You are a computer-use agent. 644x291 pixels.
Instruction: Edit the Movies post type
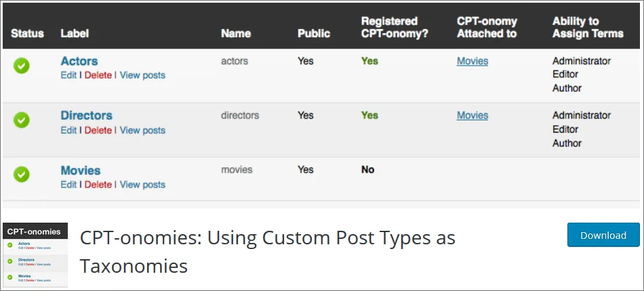pyautogui.click(x=68, y=185)
